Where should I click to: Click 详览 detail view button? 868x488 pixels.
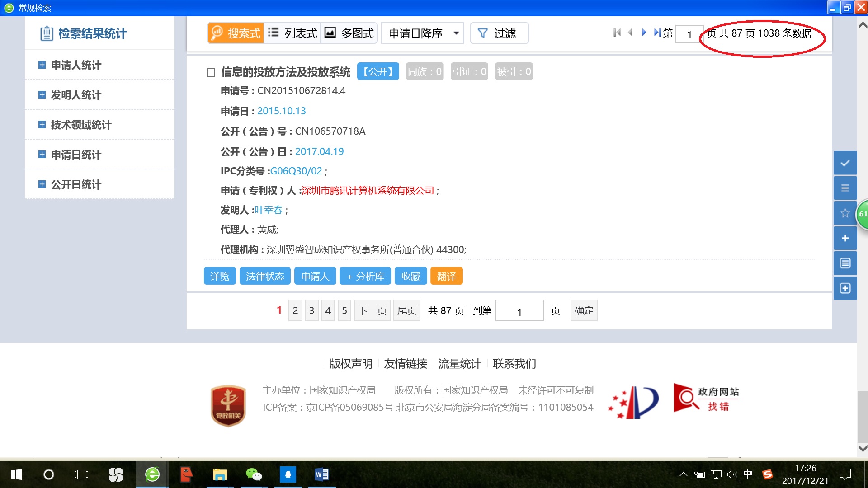pyautogui.click(x=219, y=276)
